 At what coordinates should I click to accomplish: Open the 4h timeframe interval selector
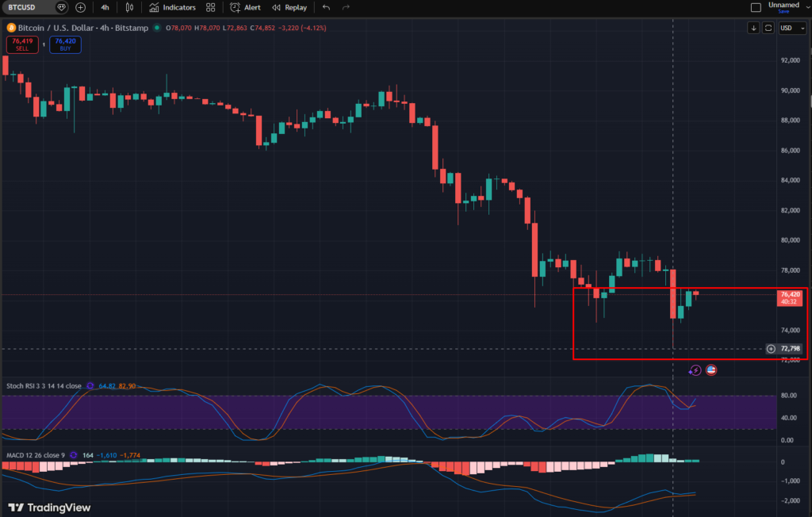[105, 7]
